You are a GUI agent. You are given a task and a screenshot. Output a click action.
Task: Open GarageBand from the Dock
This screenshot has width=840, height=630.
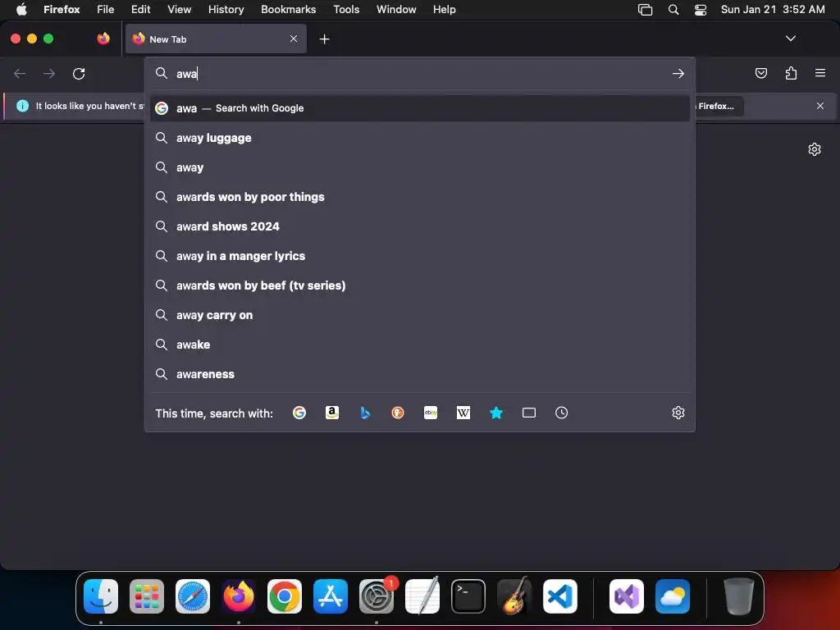[514, 596]
